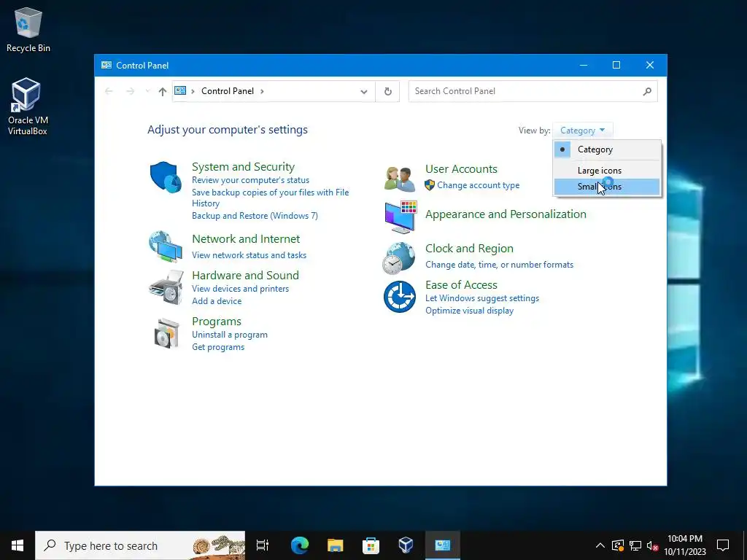Select the Category view option

click(x=608, y=149)
